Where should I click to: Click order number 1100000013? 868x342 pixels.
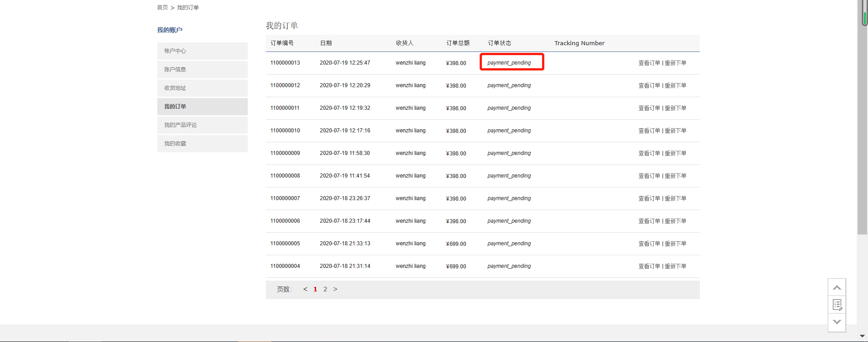pos(285,63)
